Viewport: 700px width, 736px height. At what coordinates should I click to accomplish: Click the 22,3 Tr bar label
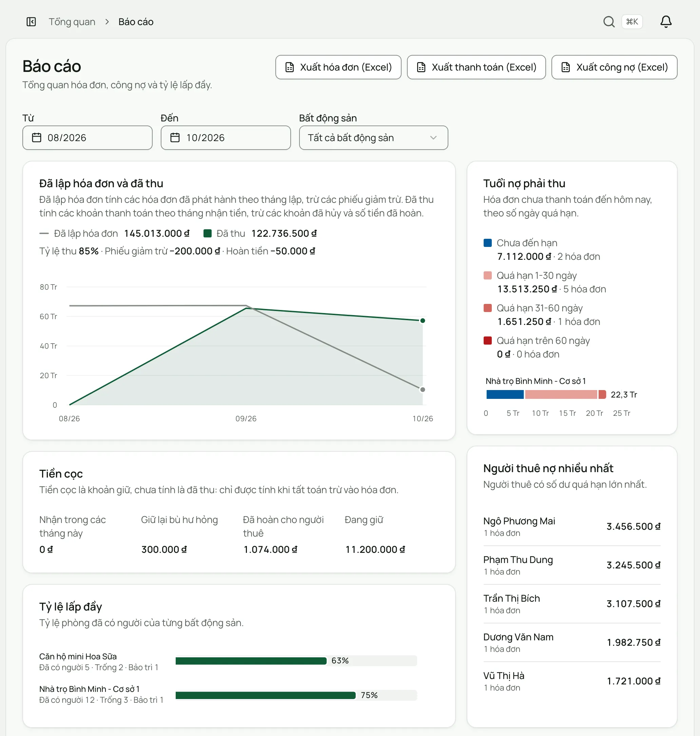pos(623,394)
